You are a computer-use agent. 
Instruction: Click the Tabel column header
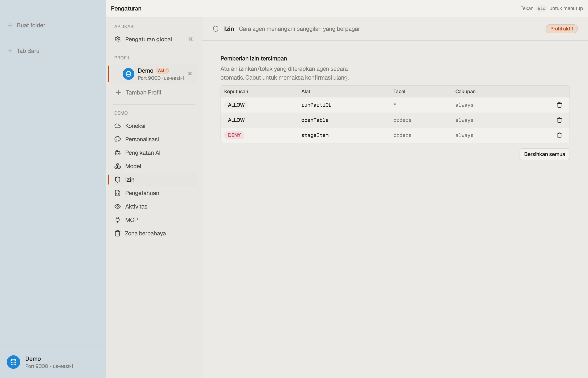399,92
